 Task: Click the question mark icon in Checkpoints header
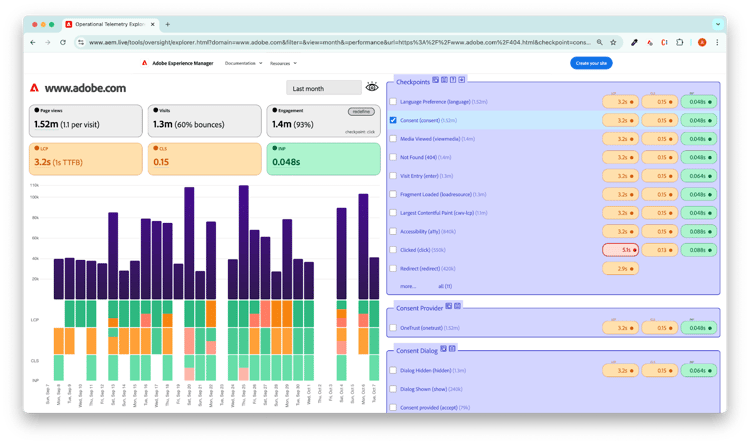[453, 79]
